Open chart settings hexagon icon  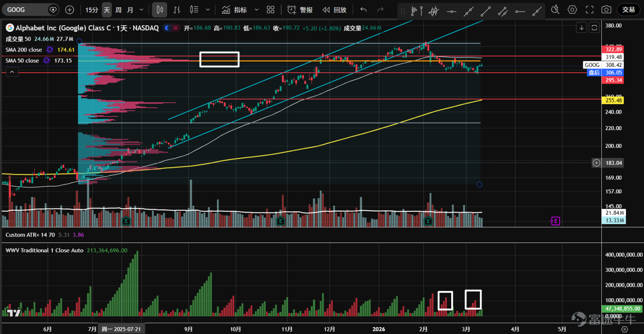572,10
